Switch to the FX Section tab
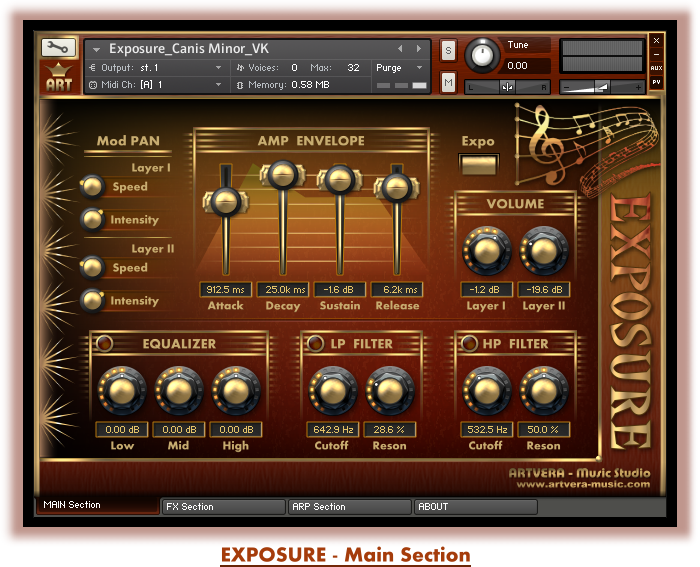 [x=223, y=507]
